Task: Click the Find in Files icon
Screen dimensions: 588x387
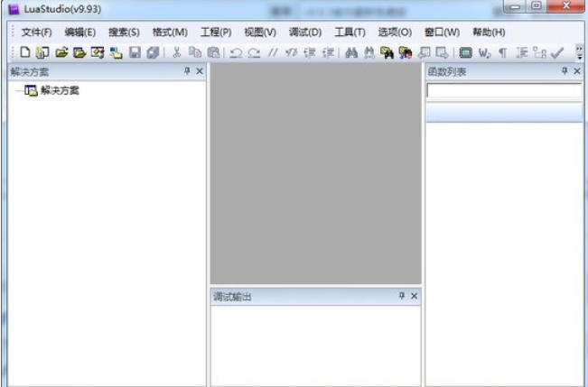Action: (387, 52)
